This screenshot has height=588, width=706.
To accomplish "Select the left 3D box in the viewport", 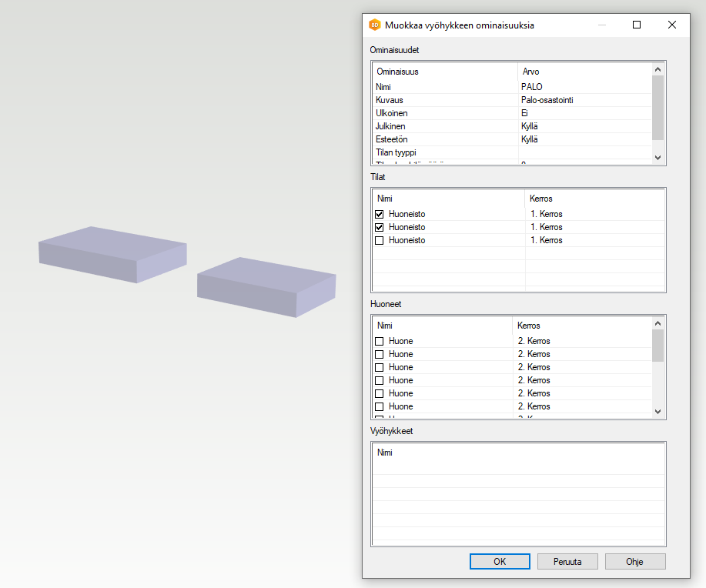I will click(x=112, y=253).
